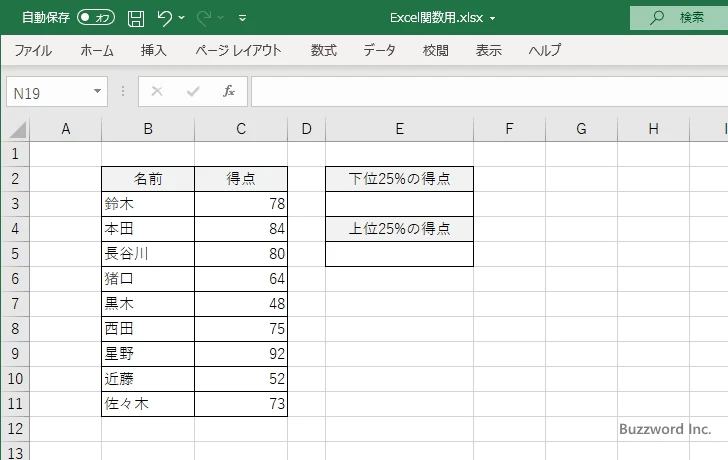Image resolution: width=728 pixels, height=460 pixels.
Task: Select the score cell with 48
Action: [241, 304]
